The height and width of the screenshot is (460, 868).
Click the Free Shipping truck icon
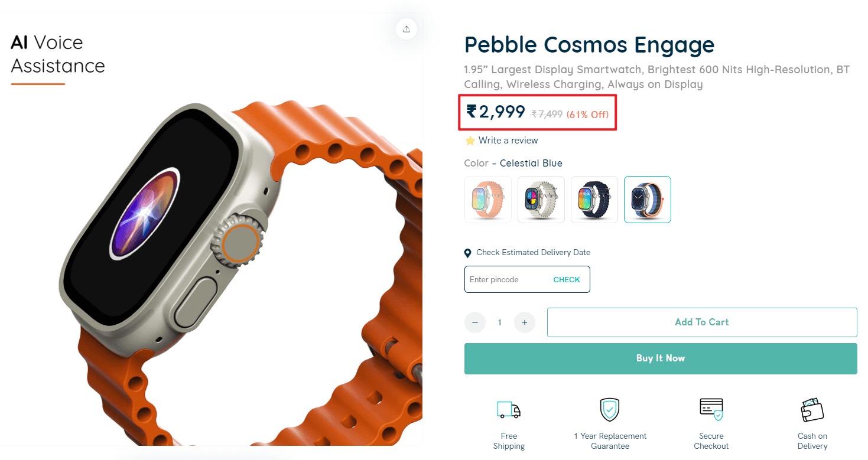pos(508,409)
